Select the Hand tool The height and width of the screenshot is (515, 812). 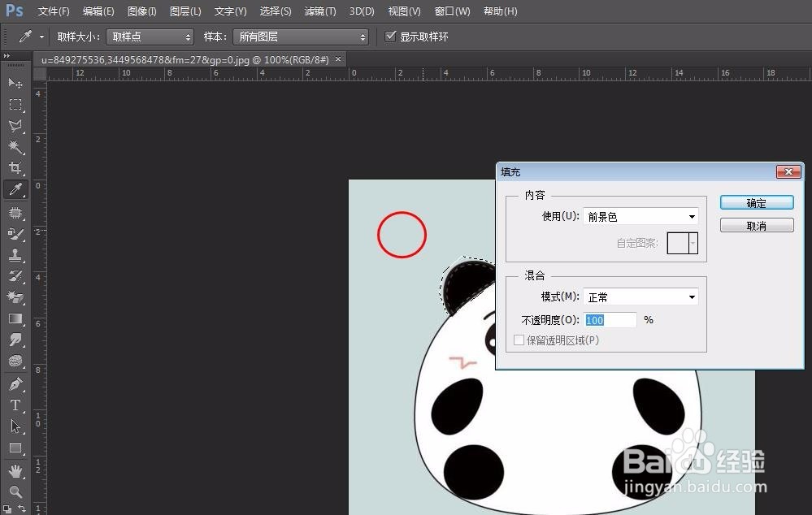[15, 471]
